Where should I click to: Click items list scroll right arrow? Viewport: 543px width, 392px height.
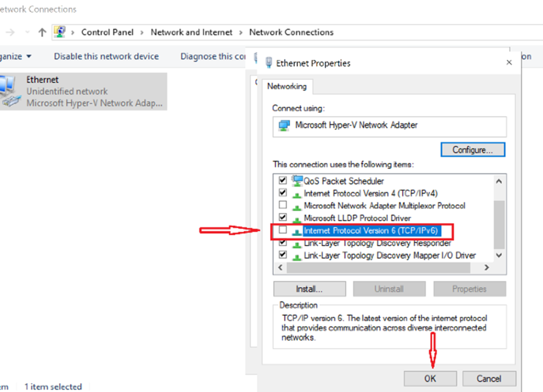pos(487,268)
